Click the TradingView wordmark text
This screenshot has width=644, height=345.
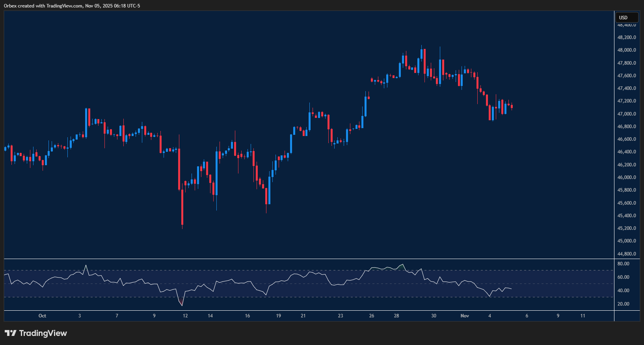click(43, 333)
